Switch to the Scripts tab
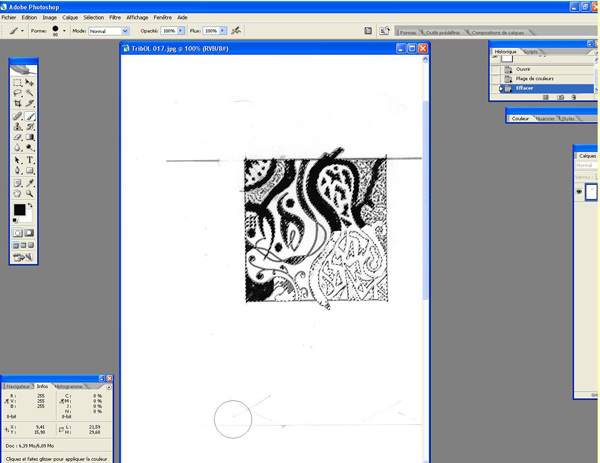This screenshot has width=600, height=463. coord(530,52)
